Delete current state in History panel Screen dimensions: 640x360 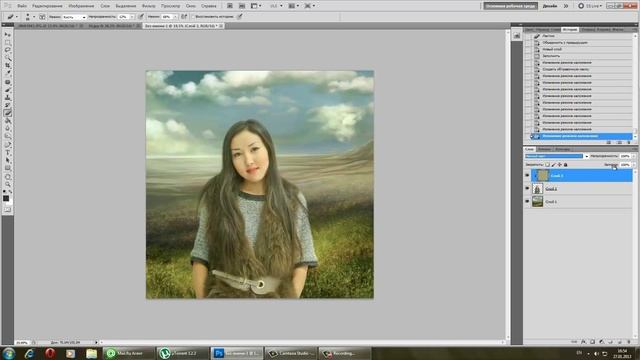pyautogui.click(x=629, y=142)
